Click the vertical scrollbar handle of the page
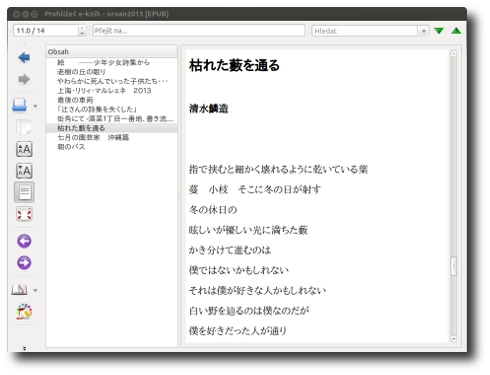This screenshot has height=375, width=490. click(453, 266)
